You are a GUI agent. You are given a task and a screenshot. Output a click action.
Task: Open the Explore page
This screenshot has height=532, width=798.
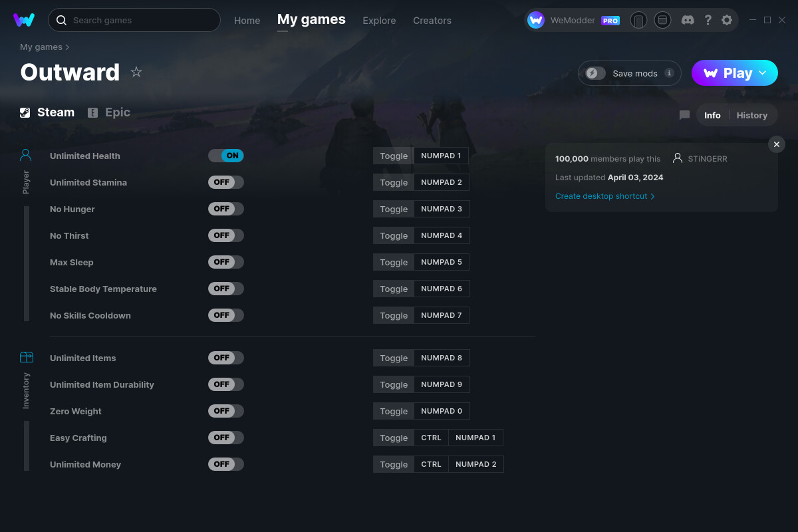(x=379, y=21)
